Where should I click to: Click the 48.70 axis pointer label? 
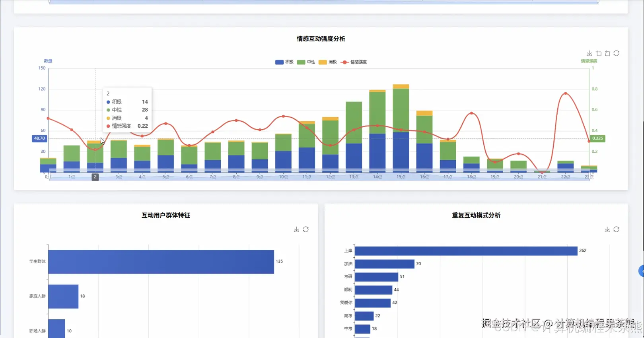[x=39, y=138]
